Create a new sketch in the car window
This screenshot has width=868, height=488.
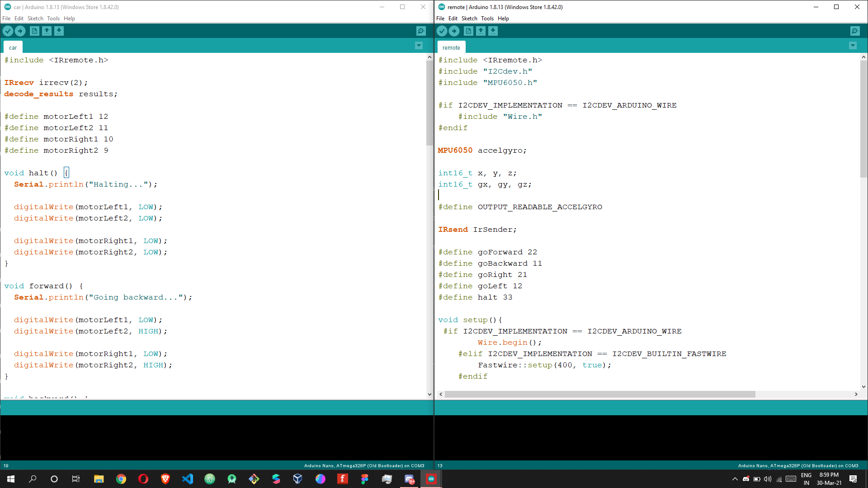34,31
